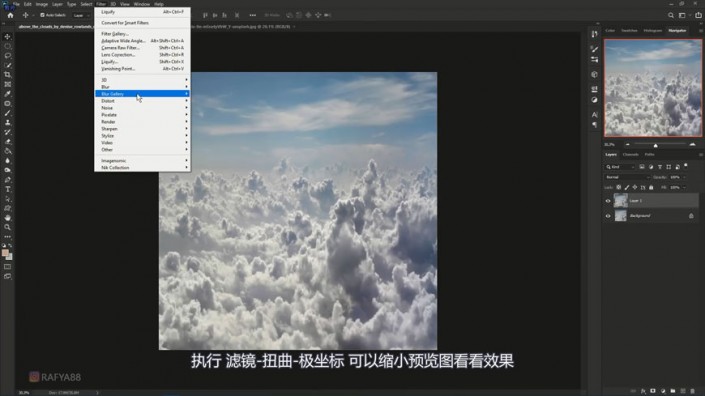705x396 pixels.
Task: Toggle pixel layer filter icon
Action: tap(642, 167)
